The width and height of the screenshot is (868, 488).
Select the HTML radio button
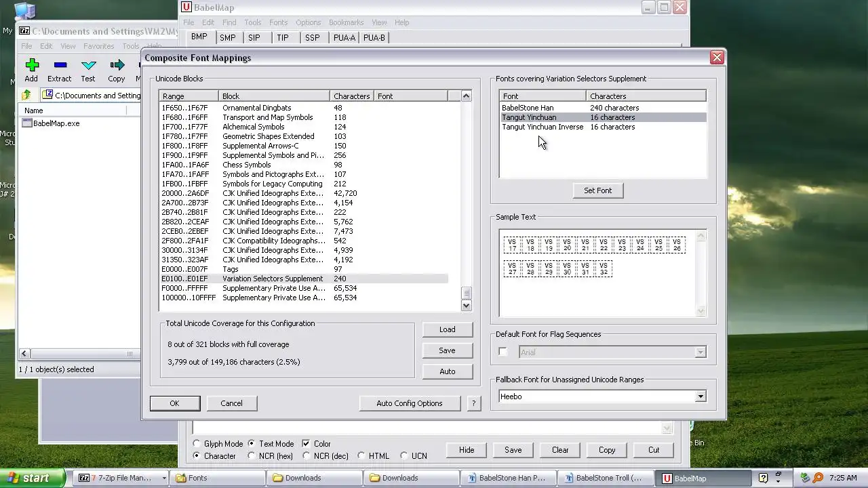click(x=361, y=456)
